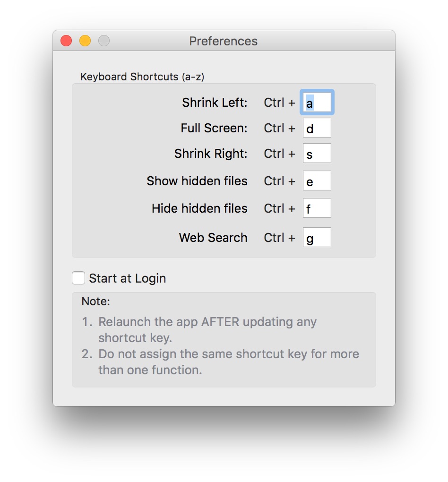Image resolution: width=448 pixels, height=482 pixels.
Task: Click the Preferences window title
Action: (x=224, y=41)
